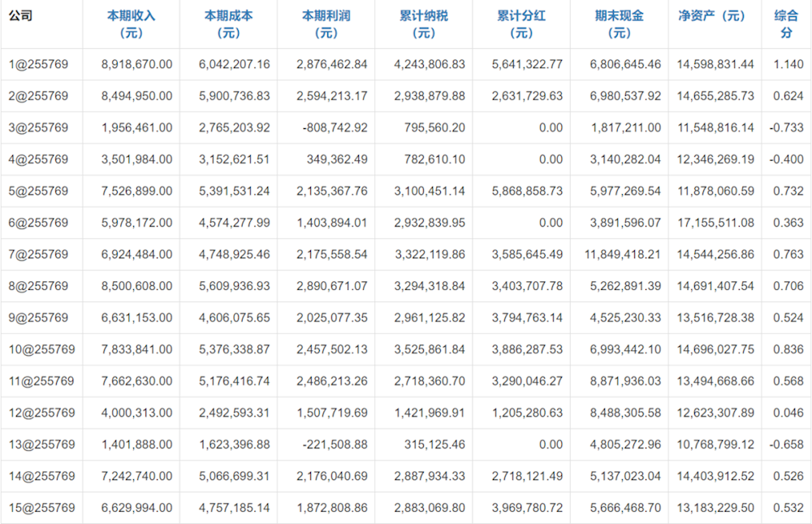Sort table by 本期利润 header

point(326,24)
